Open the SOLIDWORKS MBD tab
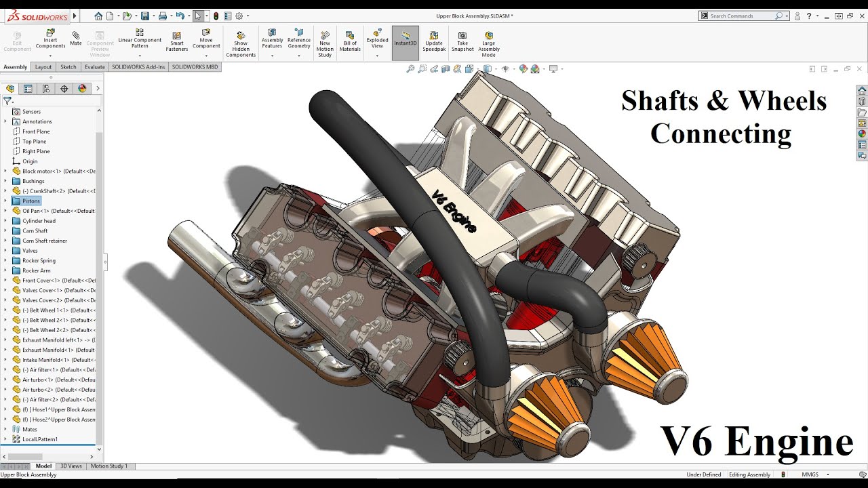 click(x=195, y=67)
